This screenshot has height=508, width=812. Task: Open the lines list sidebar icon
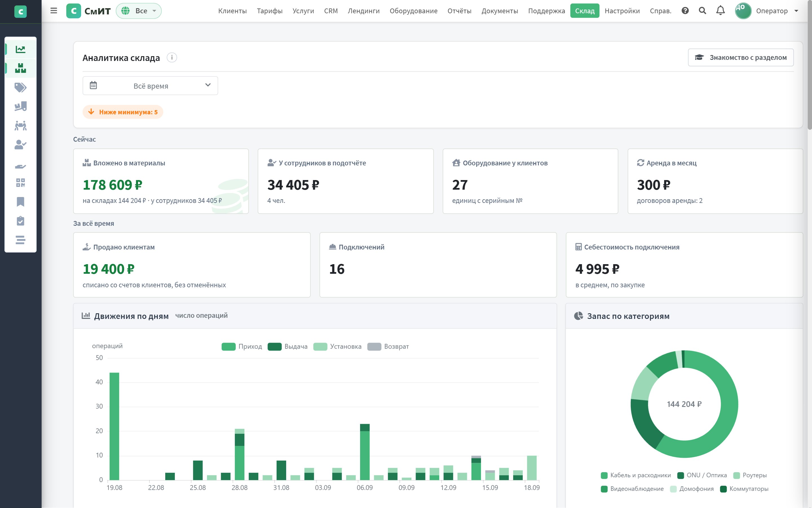point(21,240)
